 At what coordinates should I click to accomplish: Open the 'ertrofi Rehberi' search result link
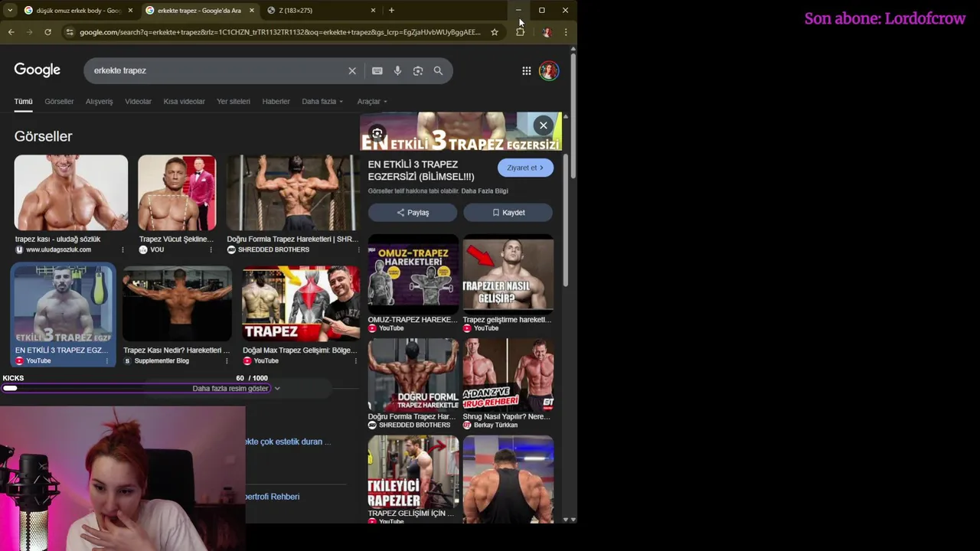273,497
